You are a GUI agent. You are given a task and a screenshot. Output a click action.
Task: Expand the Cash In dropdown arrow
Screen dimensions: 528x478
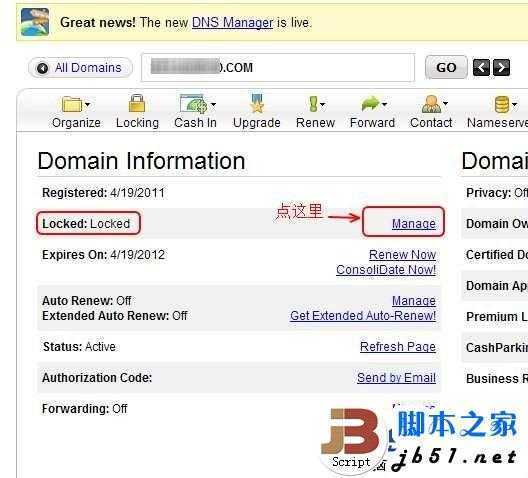click(213, 104)
